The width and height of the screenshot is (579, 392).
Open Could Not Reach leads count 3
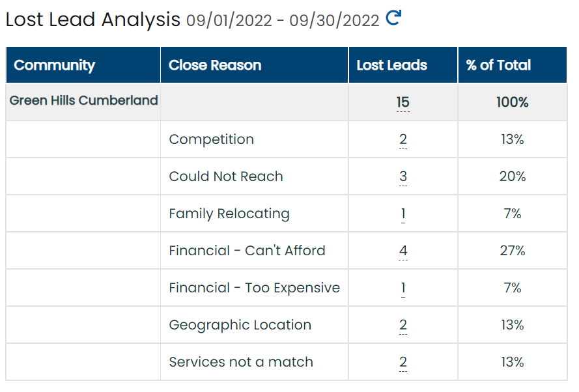[x=403, y=176]
